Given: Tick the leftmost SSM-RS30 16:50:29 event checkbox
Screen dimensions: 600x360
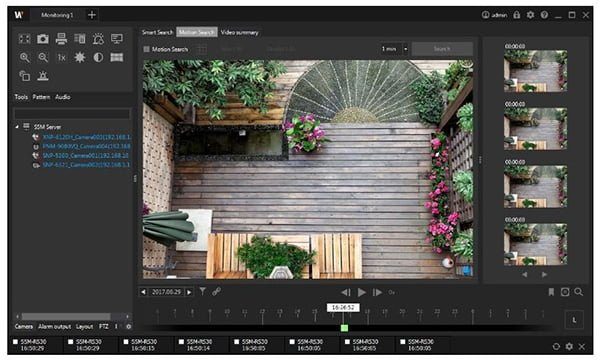Looking at the screenshot, I should coord(15,342).
